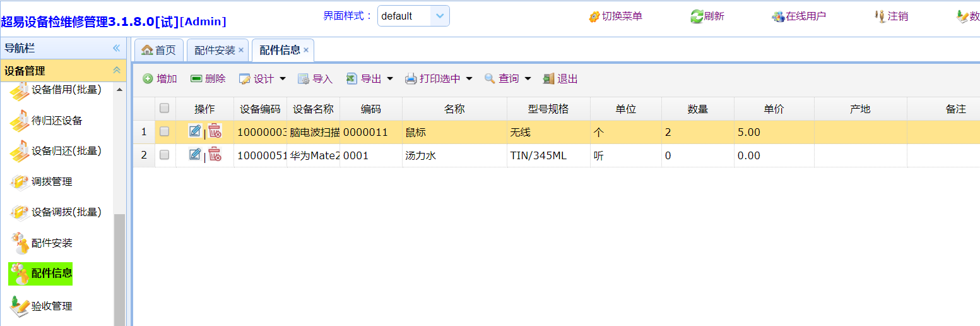Click the sidebar scroll-up arrow
The height and width of the screenshot is (326, 980).
(120, 90)
